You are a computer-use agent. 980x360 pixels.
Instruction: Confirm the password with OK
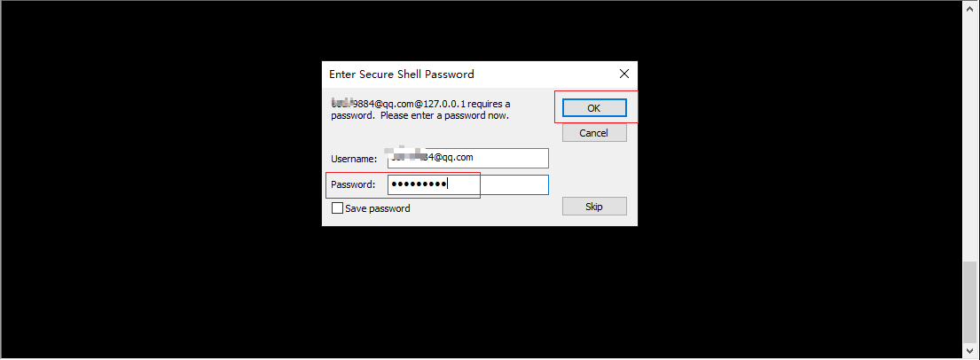pyautogui.click(x=593, y=108)
